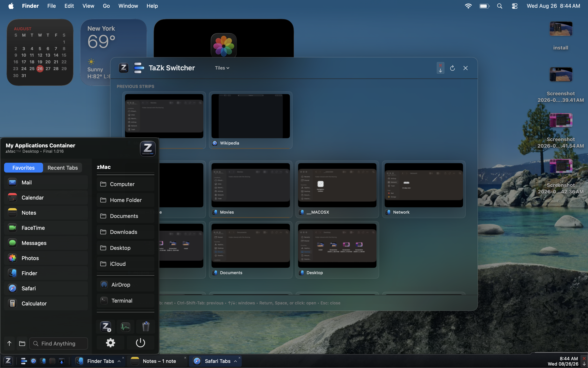Open zMac settings icon with gear badge
The width and height of the screenshot is (588, 368).
pyautogui.click(x=106, y=327)
